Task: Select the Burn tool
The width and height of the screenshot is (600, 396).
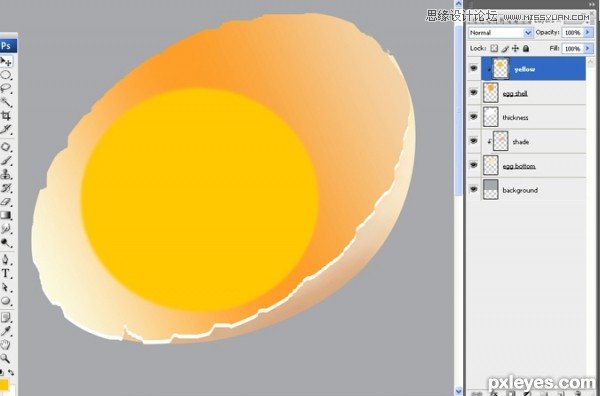Action: 6,243
